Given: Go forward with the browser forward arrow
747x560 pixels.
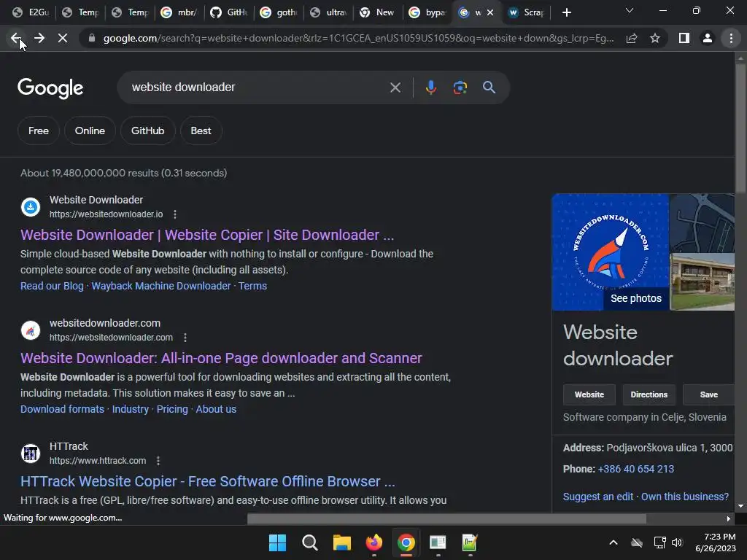Looking at the screenshot, I should tap(39, 38).
